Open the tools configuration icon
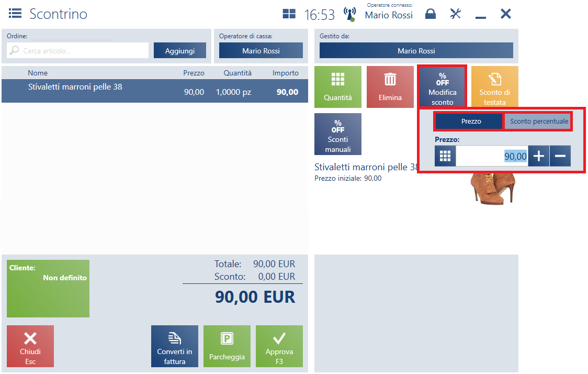 pos(455,14)
